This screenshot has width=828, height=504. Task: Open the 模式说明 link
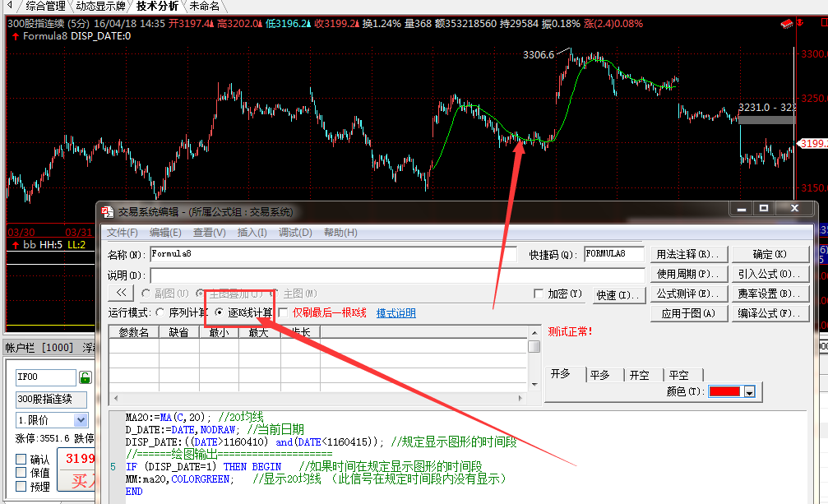click(396, 313)
